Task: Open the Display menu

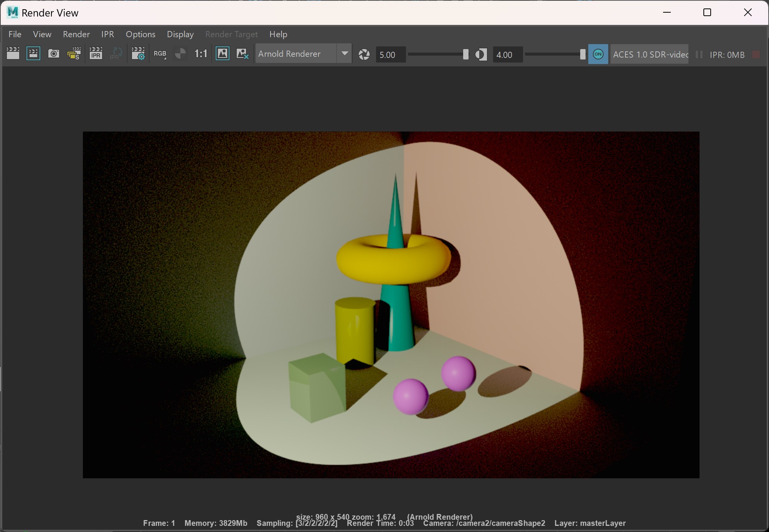Action: click(180, 34)
